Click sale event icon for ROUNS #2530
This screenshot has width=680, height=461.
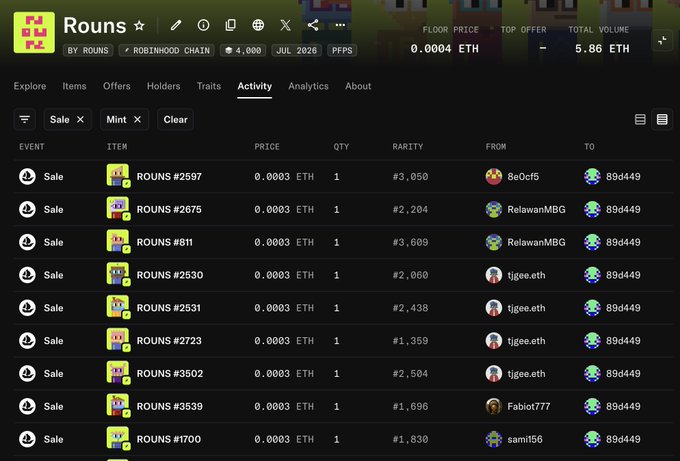coord(27,275)
